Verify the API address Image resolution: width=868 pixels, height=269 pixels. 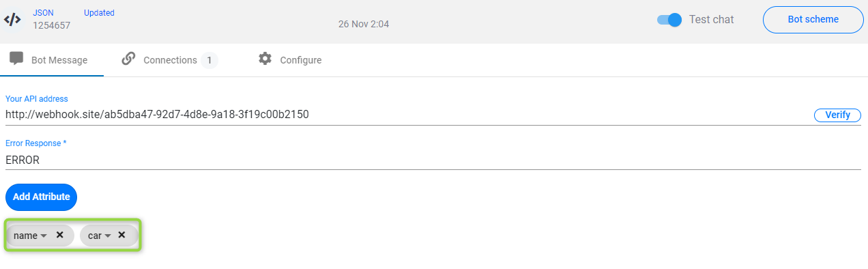[x=837, y=115]
